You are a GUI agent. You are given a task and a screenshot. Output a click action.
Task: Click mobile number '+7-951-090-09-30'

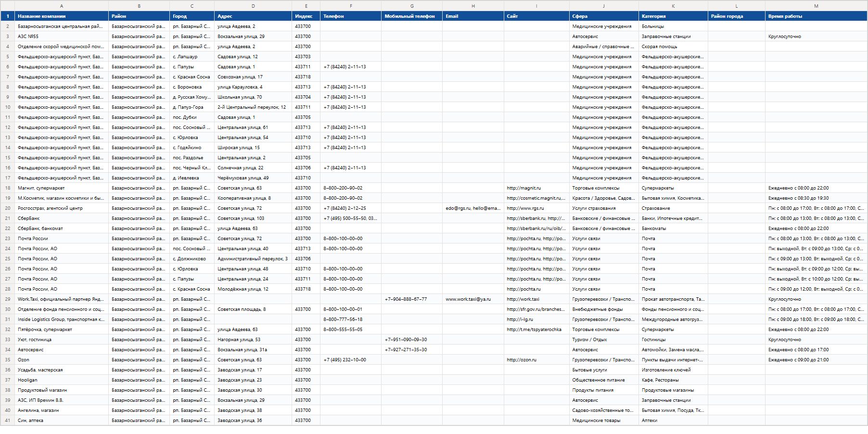[x=412, y=340]
